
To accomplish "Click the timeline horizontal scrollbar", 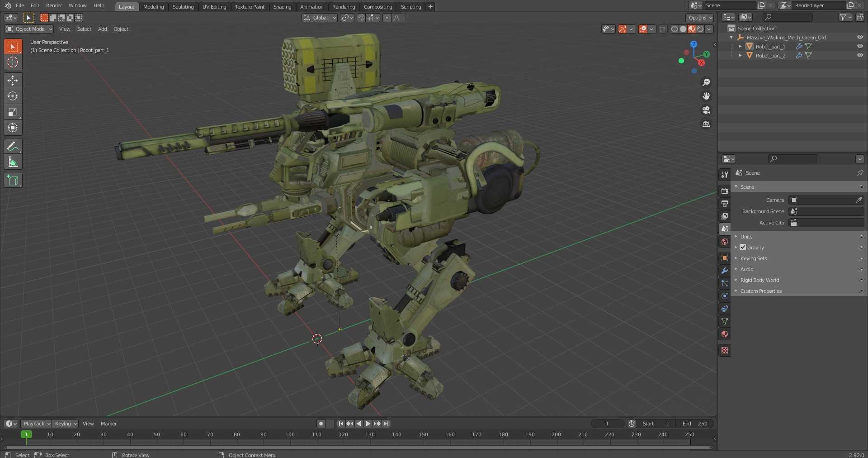I will pos(358,448).
